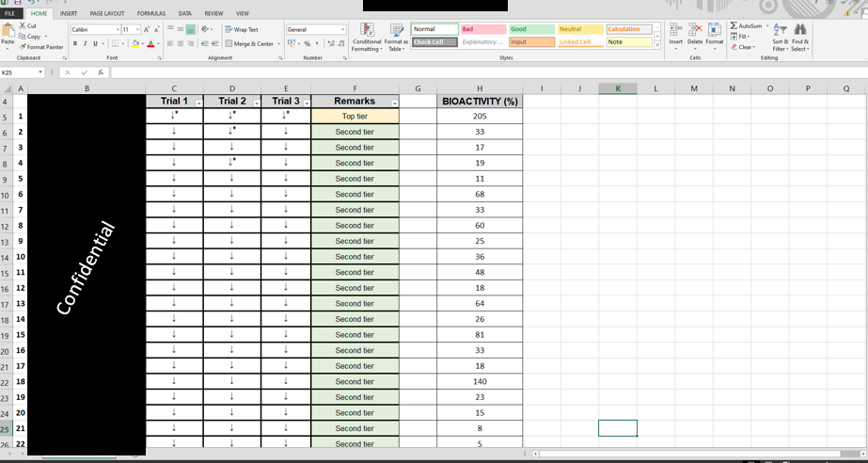Toggle the highlighted bottom align button
The width and height of the screenshot is (868, 463).
[x=190, y=29]
